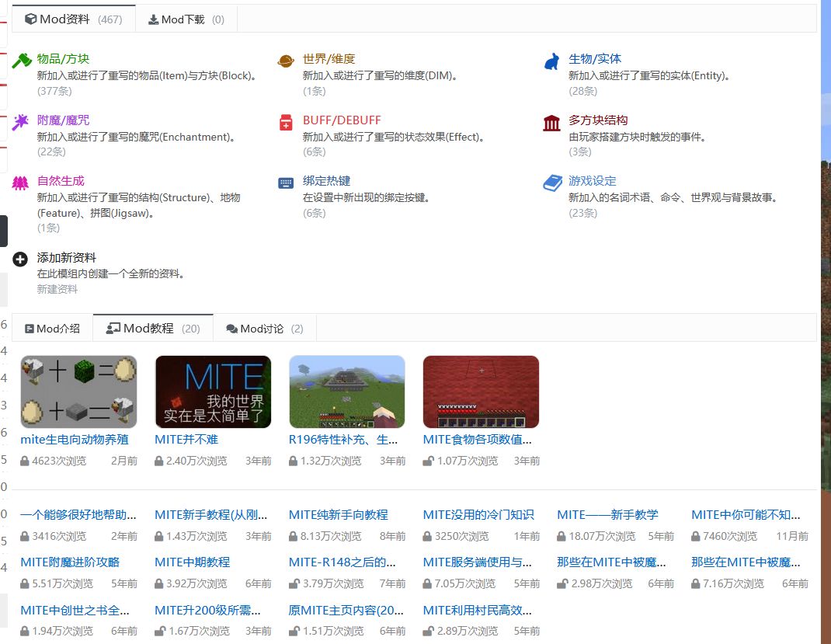Open the 游戏设定 blue book icon

551,182
